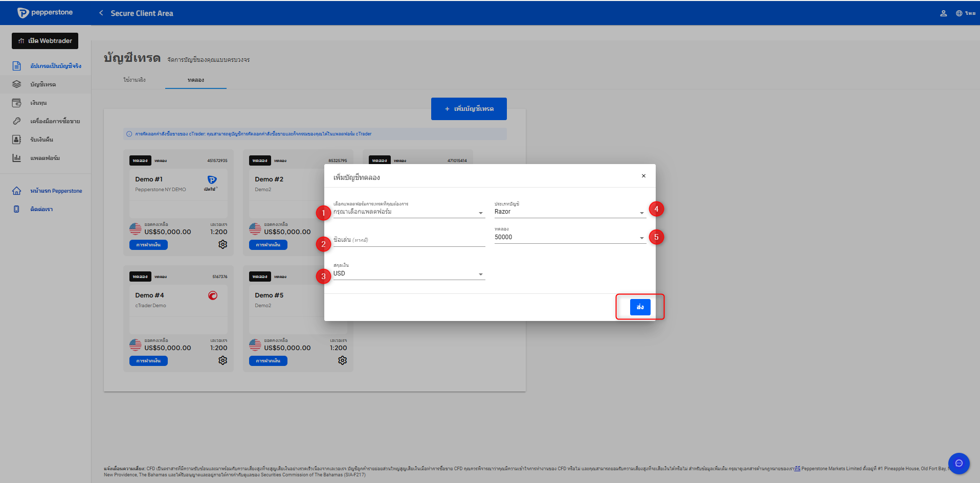Open settings gear for Demo #5 account
Image resolution: width=980 pixels, height=483 pixels.
342,360
